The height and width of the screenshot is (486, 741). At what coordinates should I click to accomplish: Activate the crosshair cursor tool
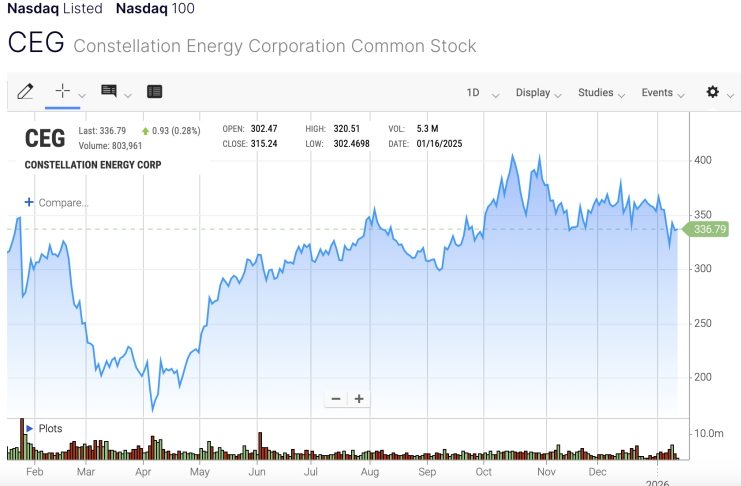[62, 91]
